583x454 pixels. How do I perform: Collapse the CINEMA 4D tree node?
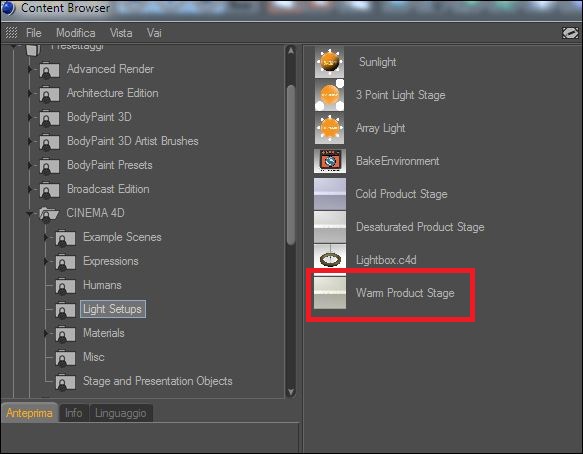[30, 213]
